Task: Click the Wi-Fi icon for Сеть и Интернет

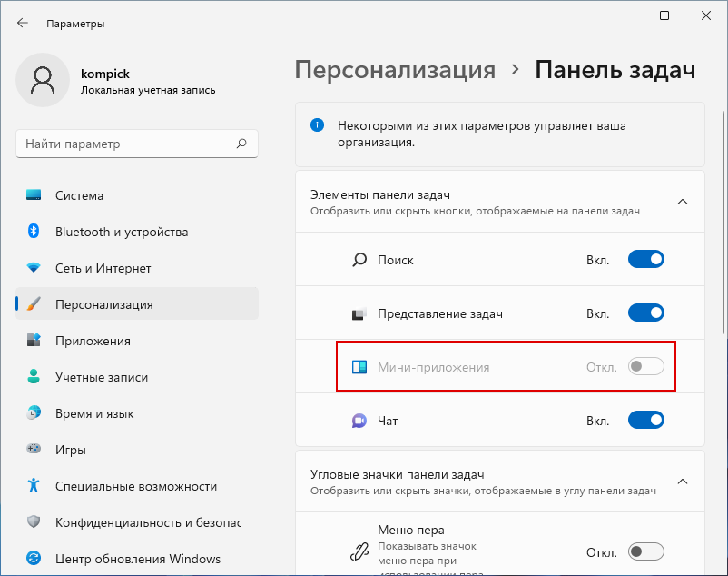Action: point(34,268)
